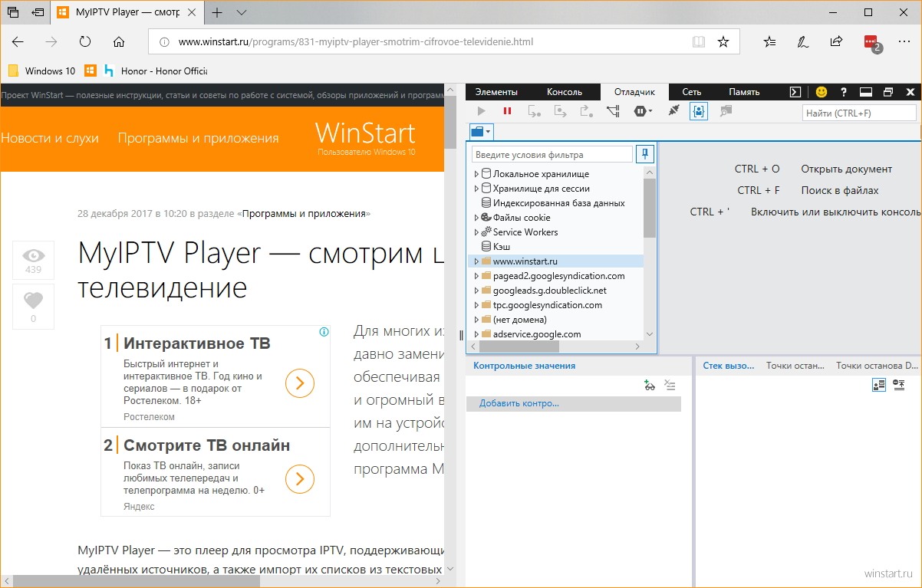
Task: Click the Continue (play) debugger button
Action: [x=482, y=111]
